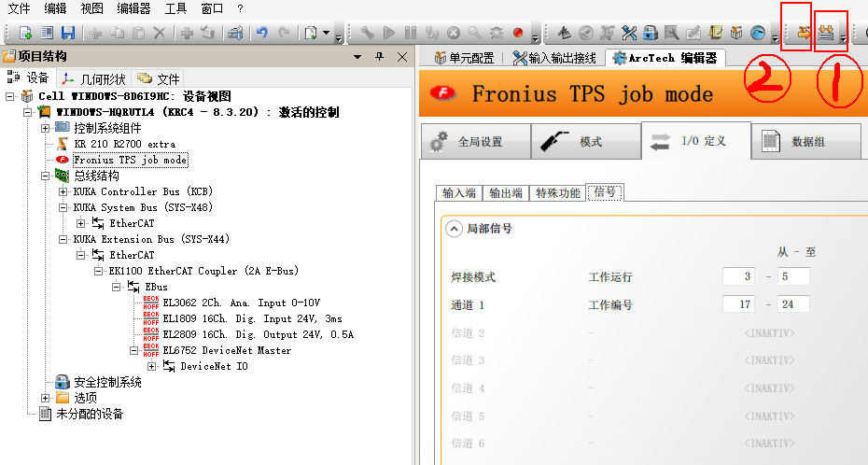This screenshot has height=465, width=868.
Task: Click the 通道 1 start field showing 17
Action: (x=738, y=303)
